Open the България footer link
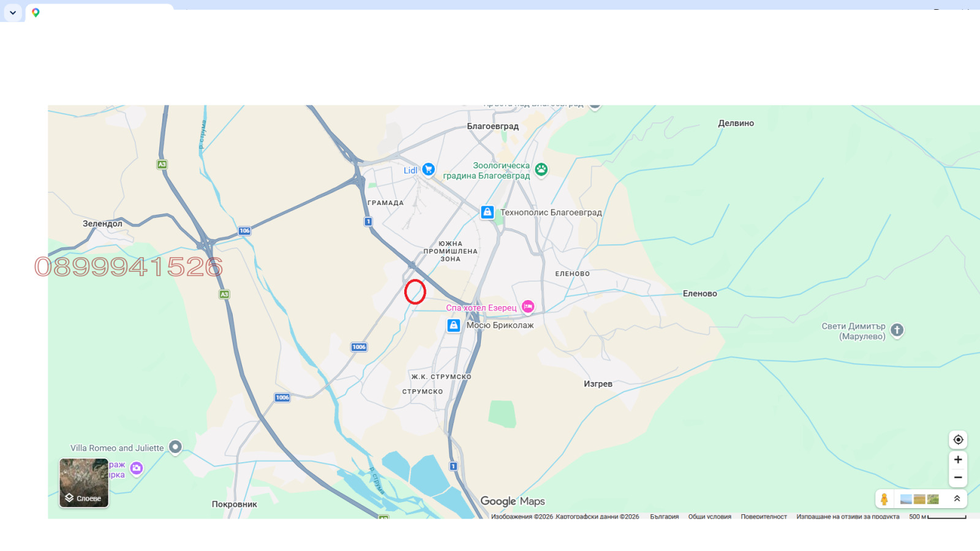980x551 pixels. (x=664, y=517)
